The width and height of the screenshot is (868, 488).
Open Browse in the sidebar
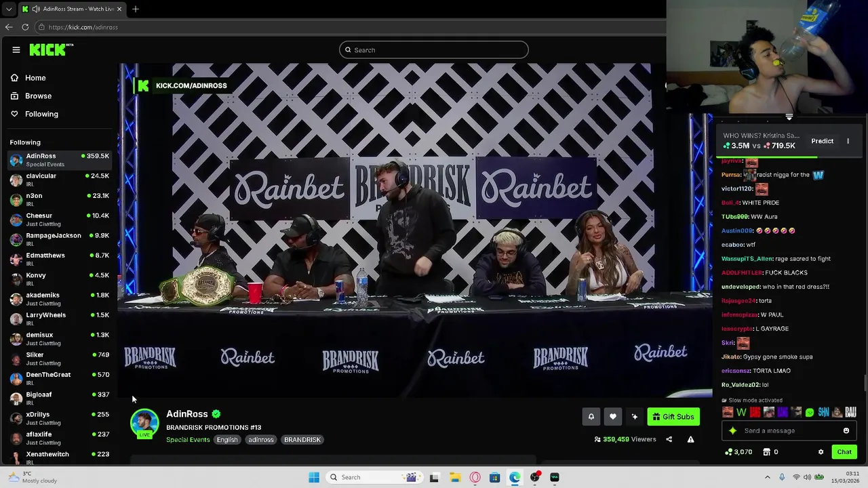38,96
